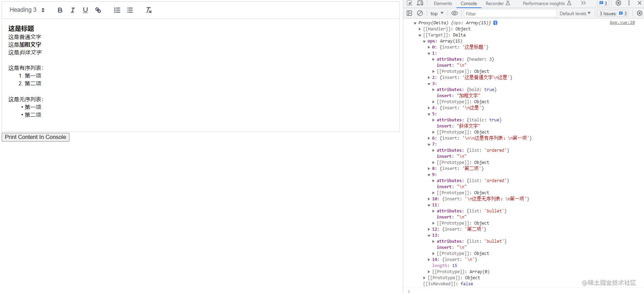Expand attributes {italic: true}
Viewport: 644px width, 294px height.
(434, 120)
